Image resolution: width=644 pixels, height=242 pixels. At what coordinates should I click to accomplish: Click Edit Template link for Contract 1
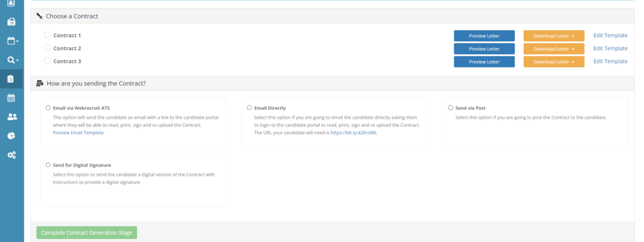(610, 36)
